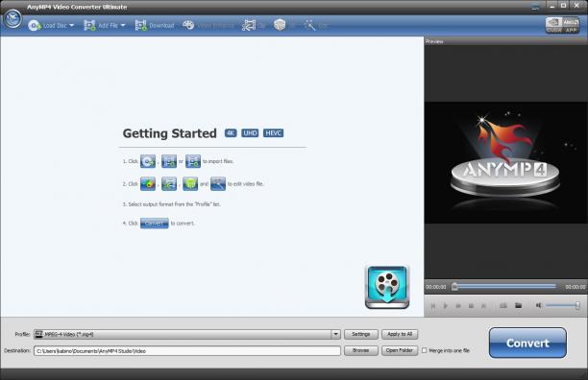The width and height of the screenshot is (588, 380).
Task: Click load disc icon in Getting Started
Action: (148, 161)
